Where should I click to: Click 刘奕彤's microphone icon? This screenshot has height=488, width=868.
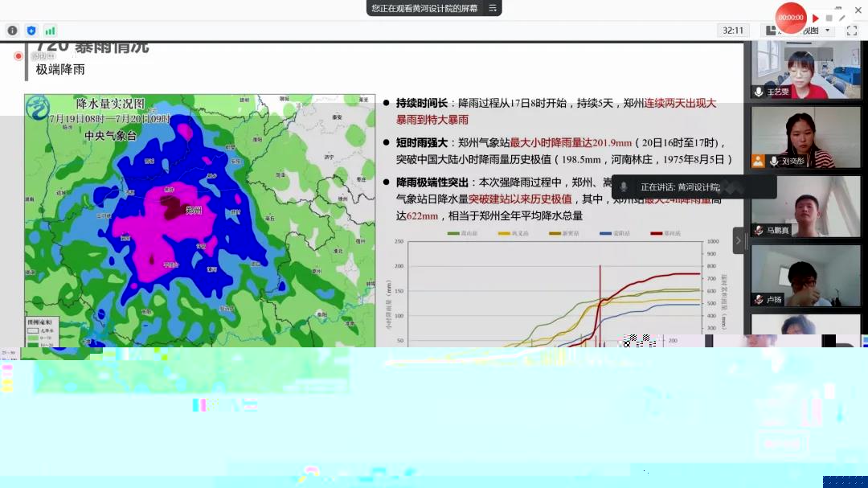click(773, 161)
